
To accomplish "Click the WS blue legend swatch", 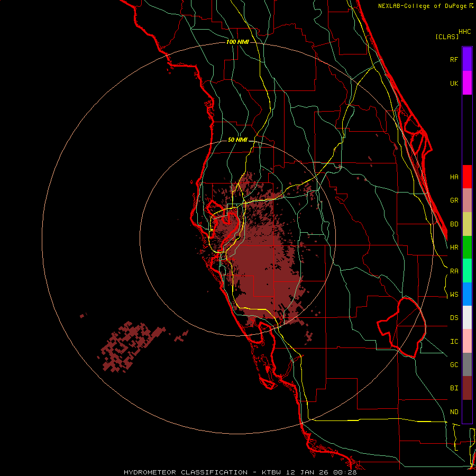I will click(467, 294).
